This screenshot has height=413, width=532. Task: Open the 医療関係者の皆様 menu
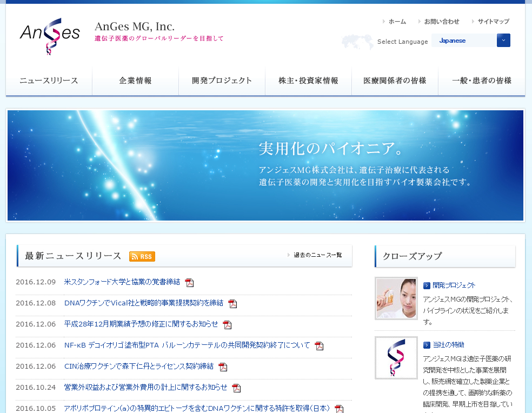[x=395, y=81]
